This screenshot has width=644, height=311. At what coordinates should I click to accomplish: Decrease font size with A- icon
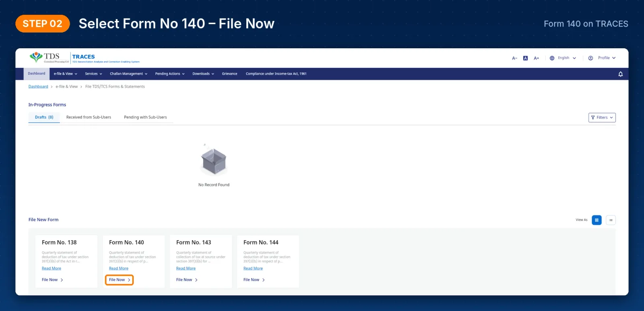click(514, 58)
